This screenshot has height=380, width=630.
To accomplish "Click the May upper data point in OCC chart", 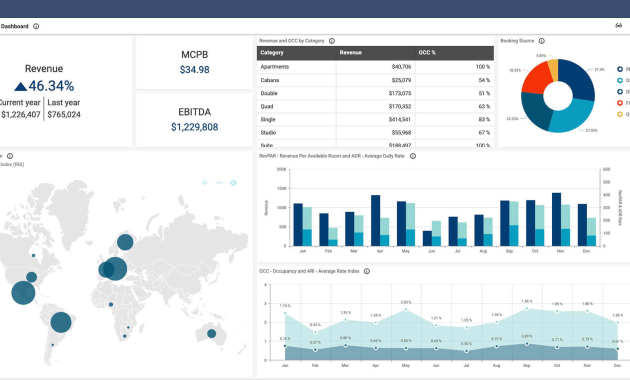I will coord(406,310).
